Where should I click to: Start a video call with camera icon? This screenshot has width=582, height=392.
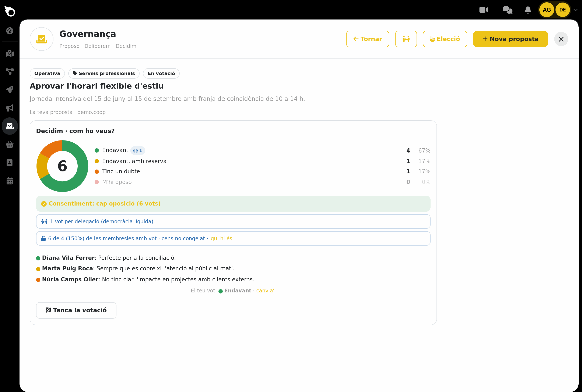pos(484,10)
